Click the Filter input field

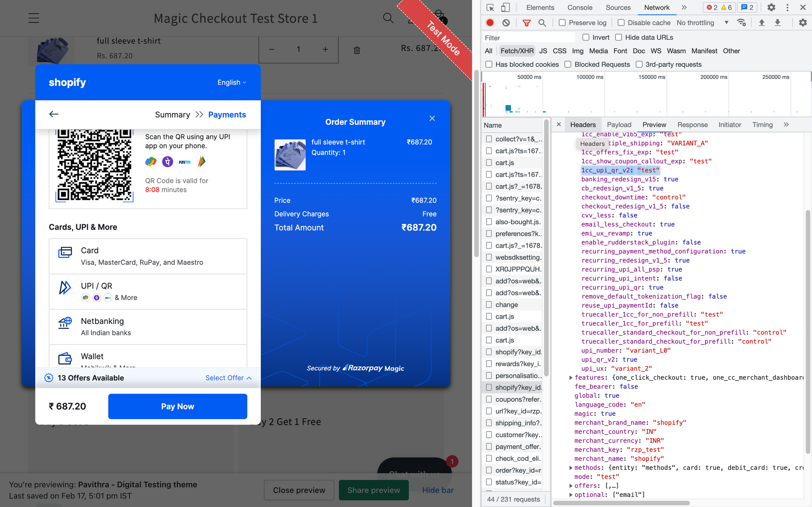[528, 38]
